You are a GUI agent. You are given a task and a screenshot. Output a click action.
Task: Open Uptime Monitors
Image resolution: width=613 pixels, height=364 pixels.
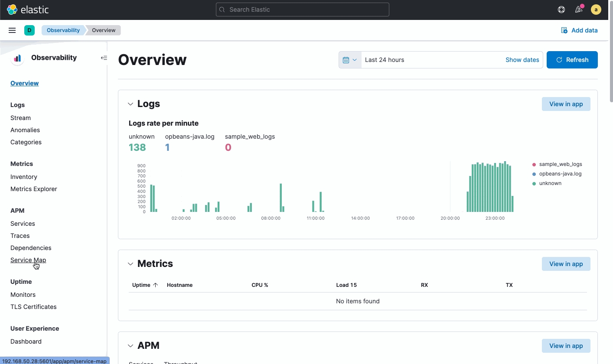23,295
